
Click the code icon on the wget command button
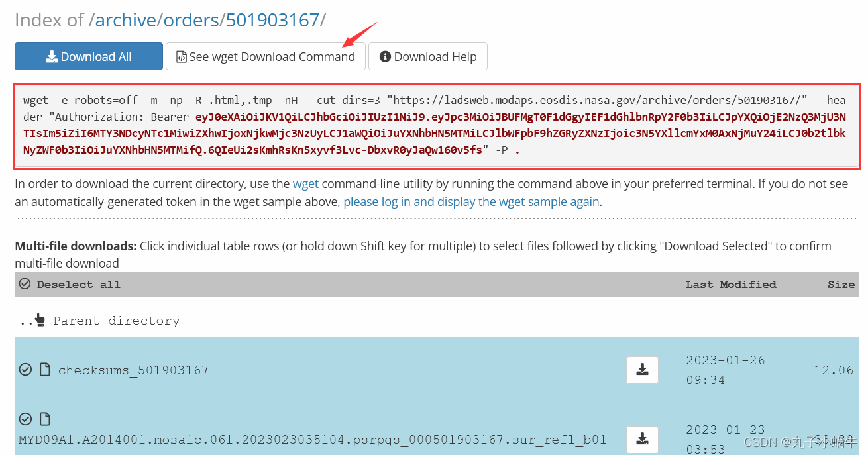[x=182, y=56]
